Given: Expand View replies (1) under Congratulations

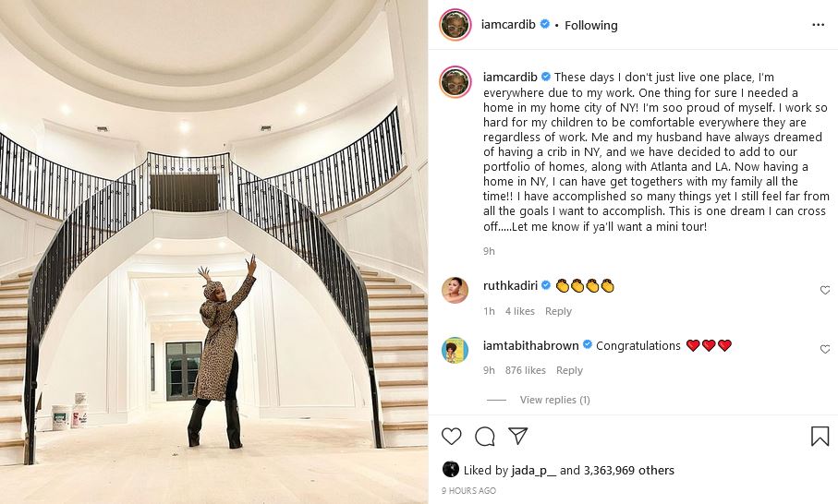Looking at the screenshot, I should click(x=554, y=400).
